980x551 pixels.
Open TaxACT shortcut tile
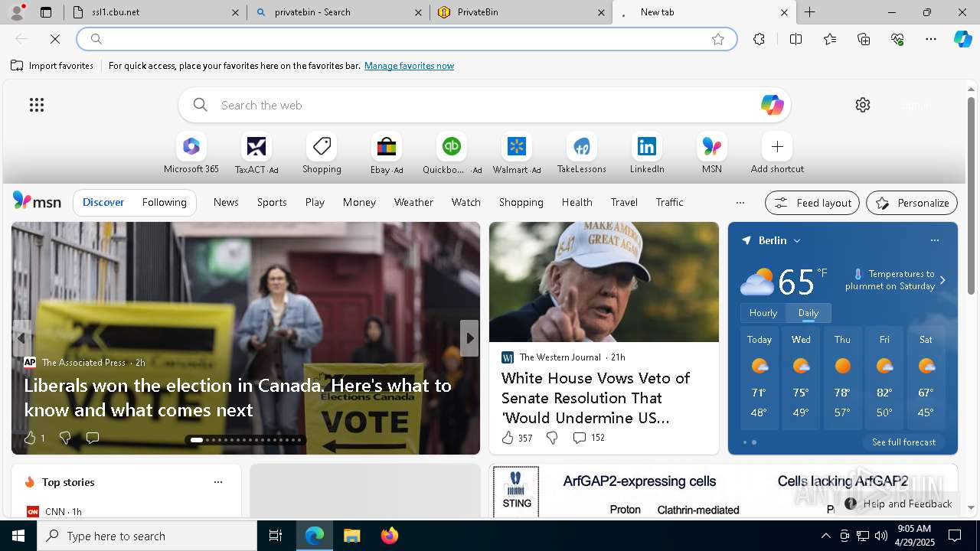(x=256, y=153)
